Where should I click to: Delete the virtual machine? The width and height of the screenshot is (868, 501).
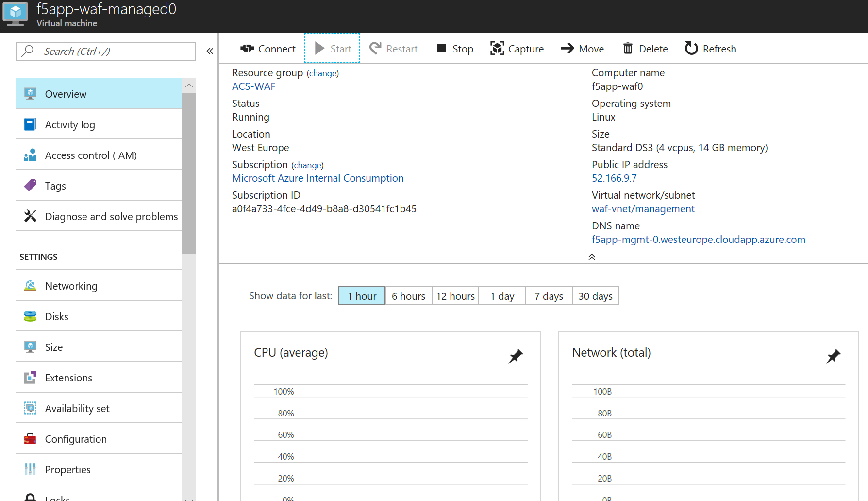coord(645,49)
